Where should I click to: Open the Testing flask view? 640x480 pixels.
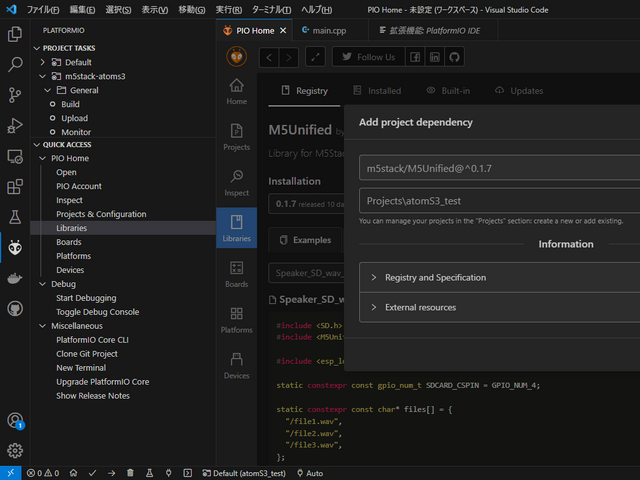pyautogui.click(x=15, y=217)
